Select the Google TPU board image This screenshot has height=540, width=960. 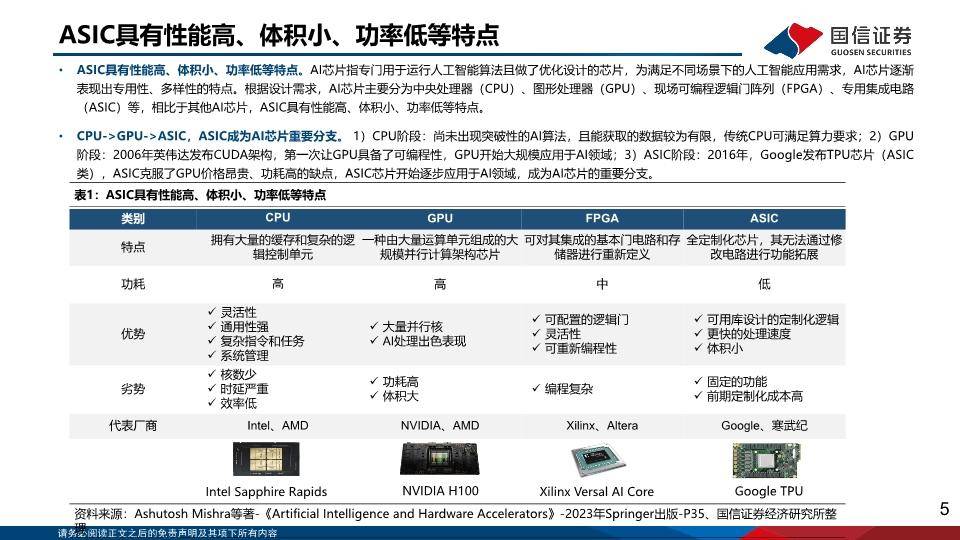click(x=766, y=461)
